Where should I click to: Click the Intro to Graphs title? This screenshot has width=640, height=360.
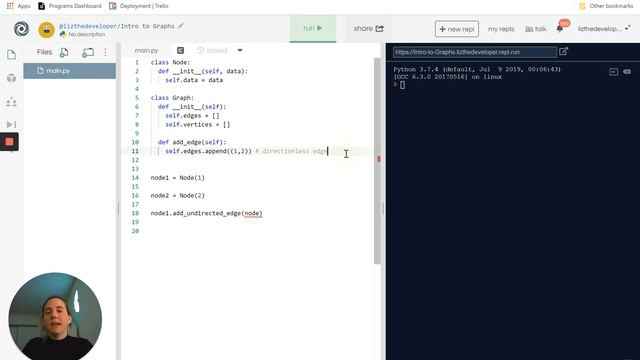pos(147,26)
